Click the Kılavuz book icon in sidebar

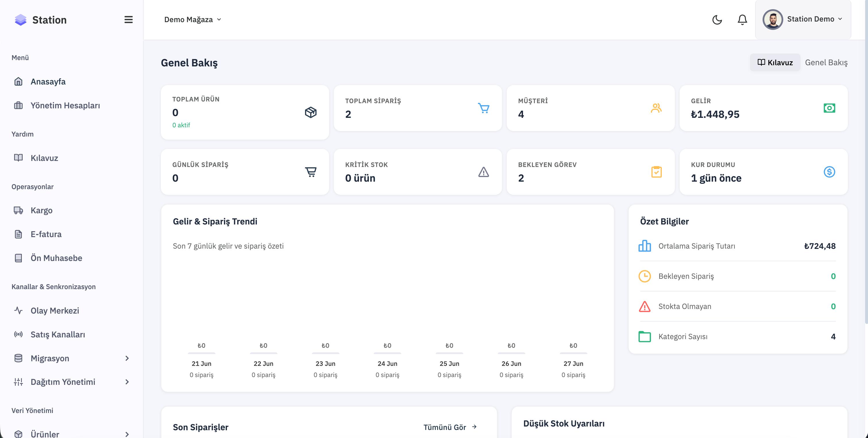tap(18, 158)
